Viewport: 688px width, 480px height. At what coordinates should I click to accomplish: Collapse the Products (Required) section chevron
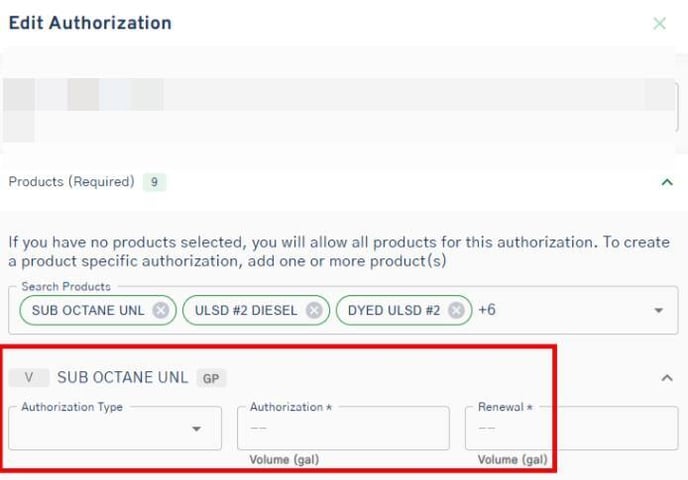tap(667, 182)
